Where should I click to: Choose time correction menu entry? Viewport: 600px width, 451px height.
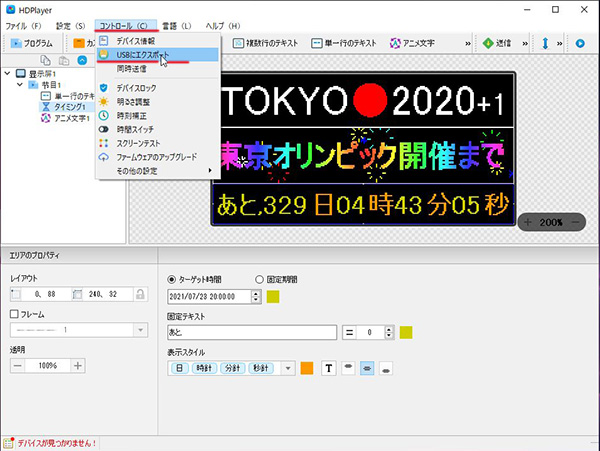click(158, 116)
